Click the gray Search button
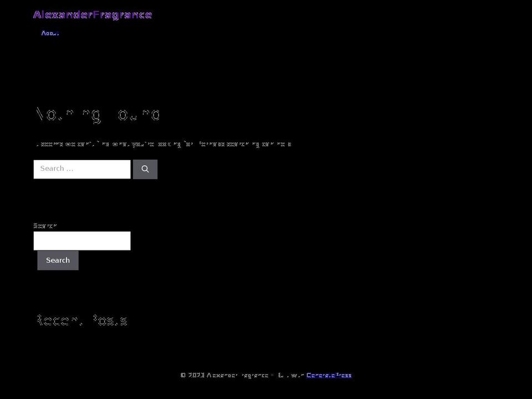Image resolution: width=532 pixels, height=399 pixels. [x=58, y=260]
